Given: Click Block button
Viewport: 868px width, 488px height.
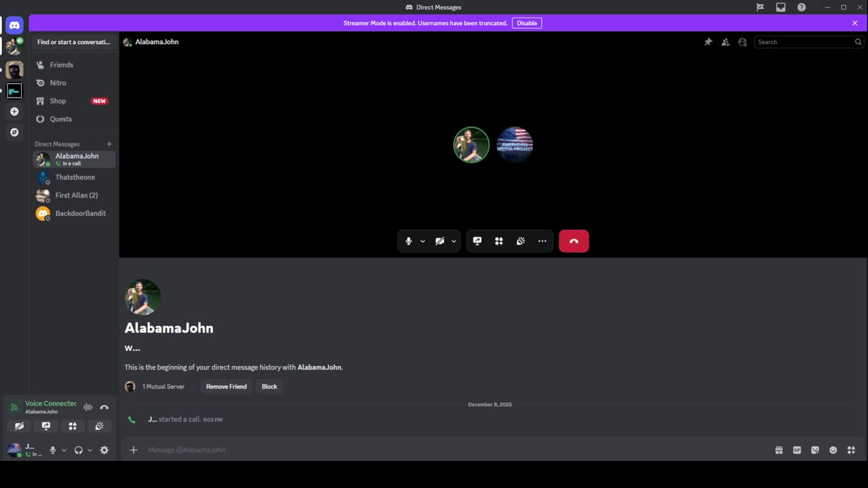Looking at the screenshot, I should (269, 386).
